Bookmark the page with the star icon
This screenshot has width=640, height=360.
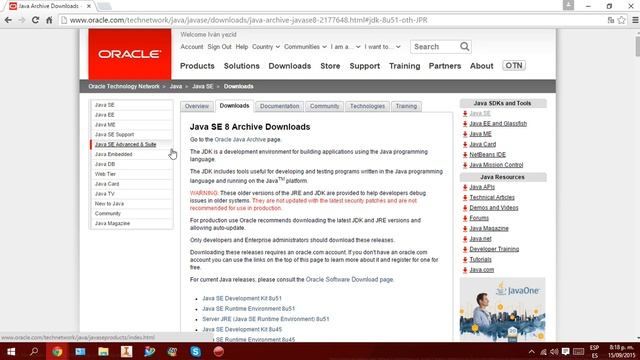pos(622,20)
